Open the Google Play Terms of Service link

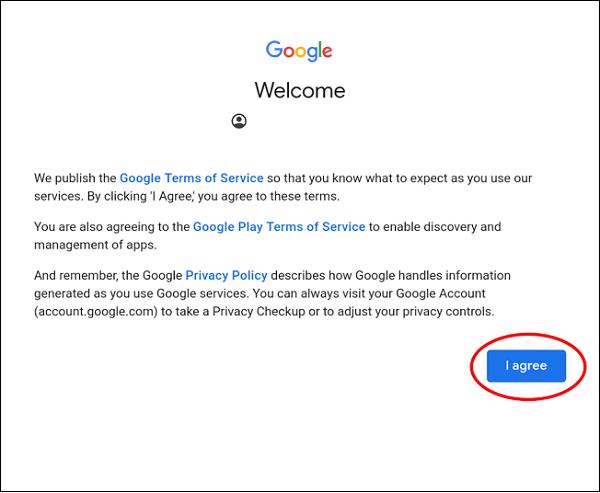[x=279, y=227]
